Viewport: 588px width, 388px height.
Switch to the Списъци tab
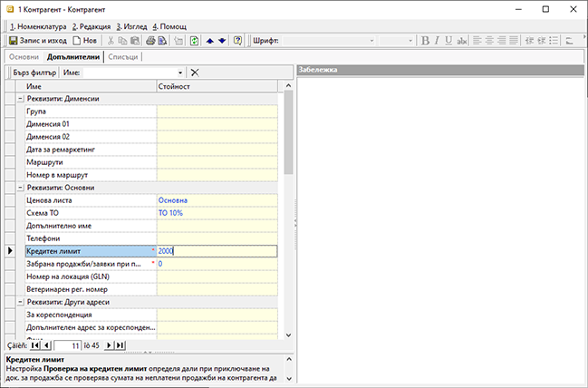[x=123, y=57]
